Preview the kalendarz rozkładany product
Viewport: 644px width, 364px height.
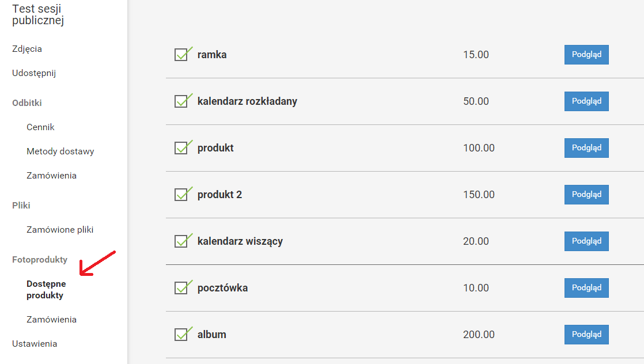pyautogui.click(x=586, y=101)
